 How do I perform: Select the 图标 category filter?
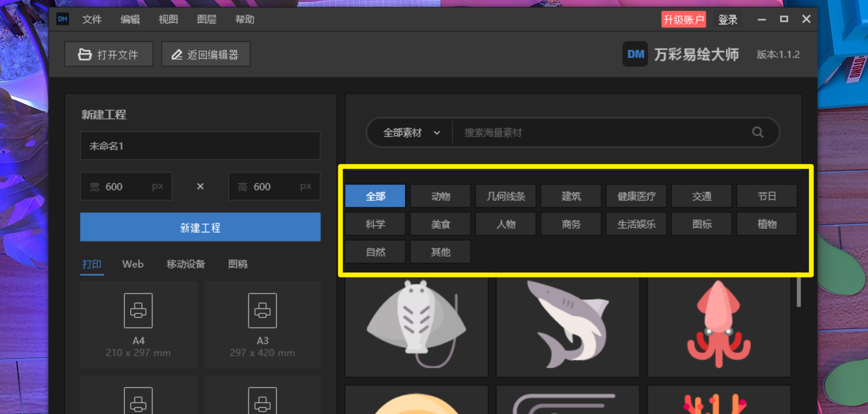(x=702, y=224)
